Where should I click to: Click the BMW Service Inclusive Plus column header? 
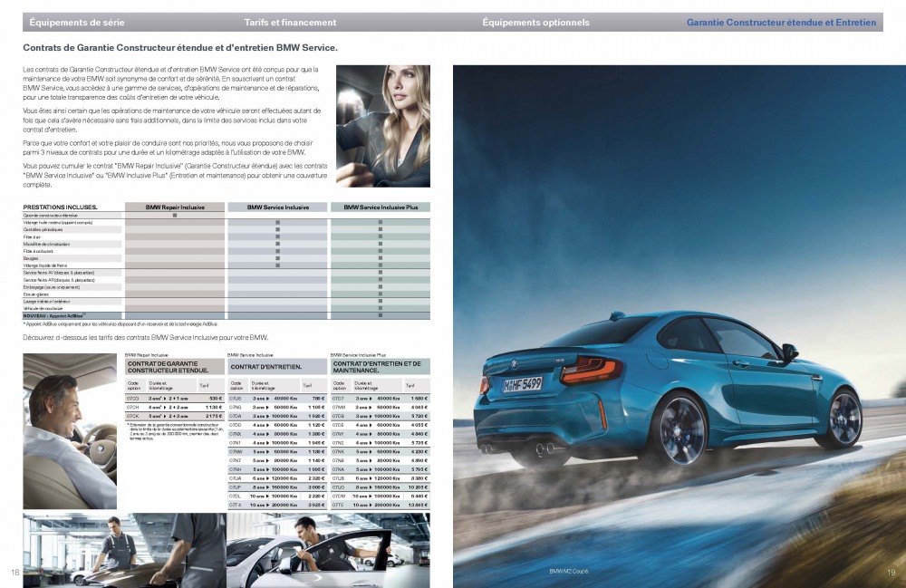[381, 207]
